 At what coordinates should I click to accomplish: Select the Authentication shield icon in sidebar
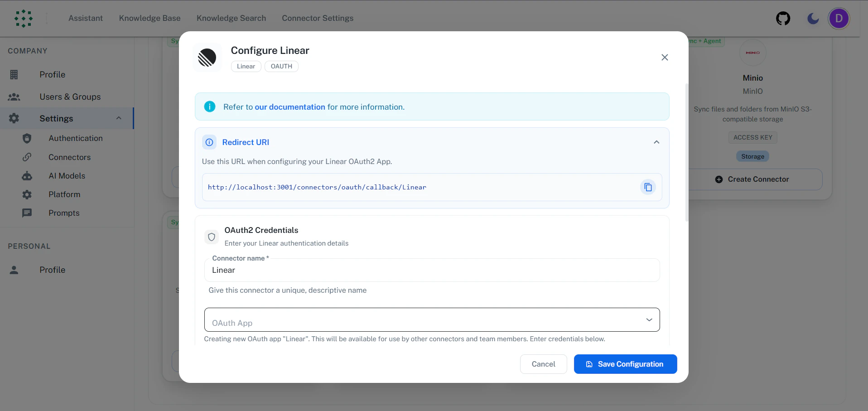tap(27, 138)
